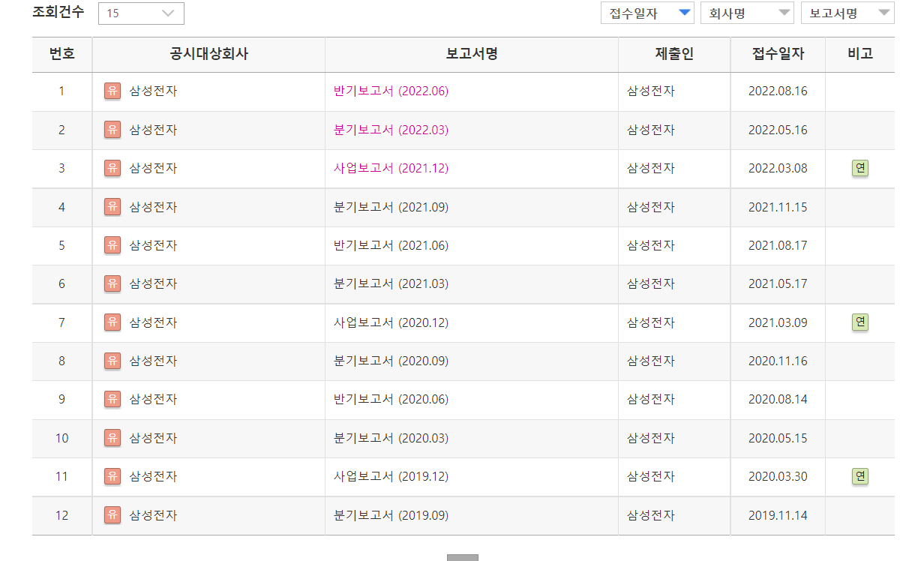924x561 pixels.
Task: Select the date 2022.08.16 cell
Action: pos(778,91)
